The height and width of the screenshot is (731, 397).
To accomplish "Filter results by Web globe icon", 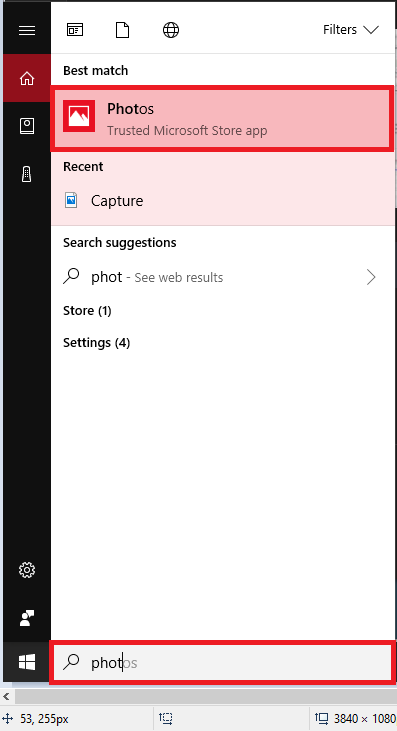I will point(171,30).
